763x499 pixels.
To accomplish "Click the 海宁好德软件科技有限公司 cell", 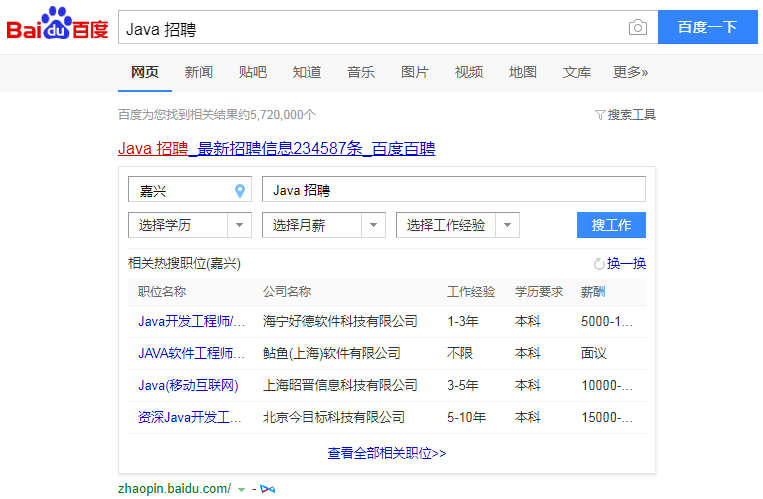I will pyautogui.click(x=340, y=322).
